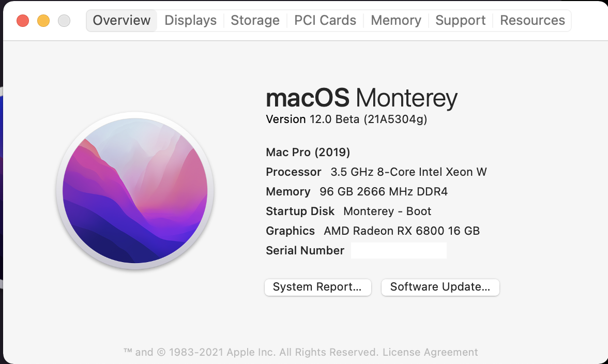Click the macOS Monterey wallpaper logo
Screen dimensions: 608x364
point(135,190)
